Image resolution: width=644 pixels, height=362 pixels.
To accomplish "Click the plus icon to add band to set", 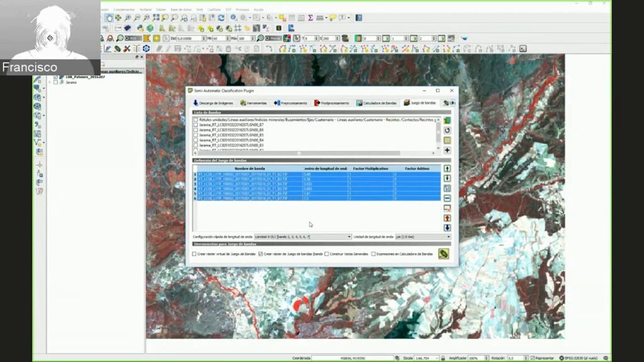I will point(447,150).
